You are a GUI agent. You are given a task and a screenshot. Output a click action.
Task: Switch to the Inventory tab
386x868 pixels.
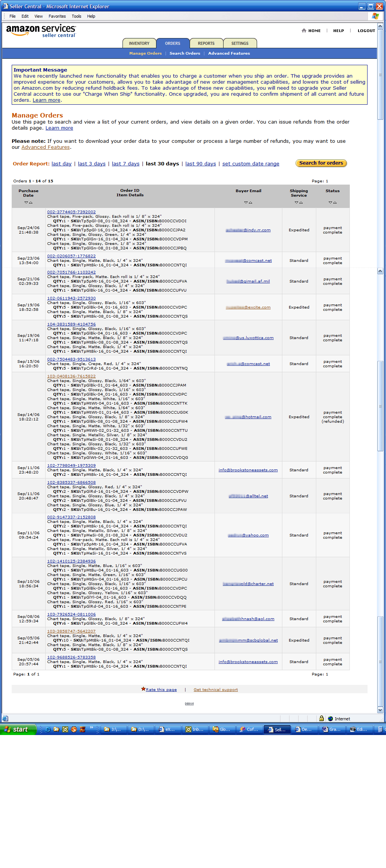(139, 43)
